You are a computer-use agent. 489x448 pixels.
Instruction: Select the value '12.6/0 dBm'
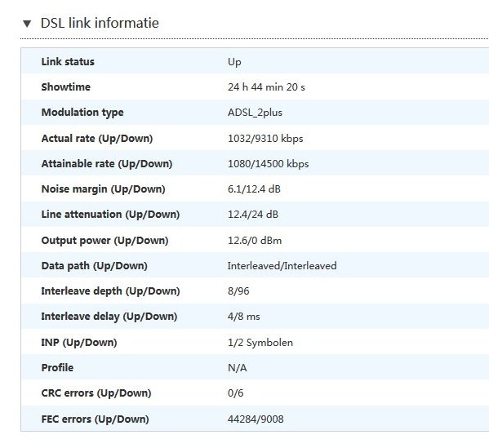[x=255, y=241]
